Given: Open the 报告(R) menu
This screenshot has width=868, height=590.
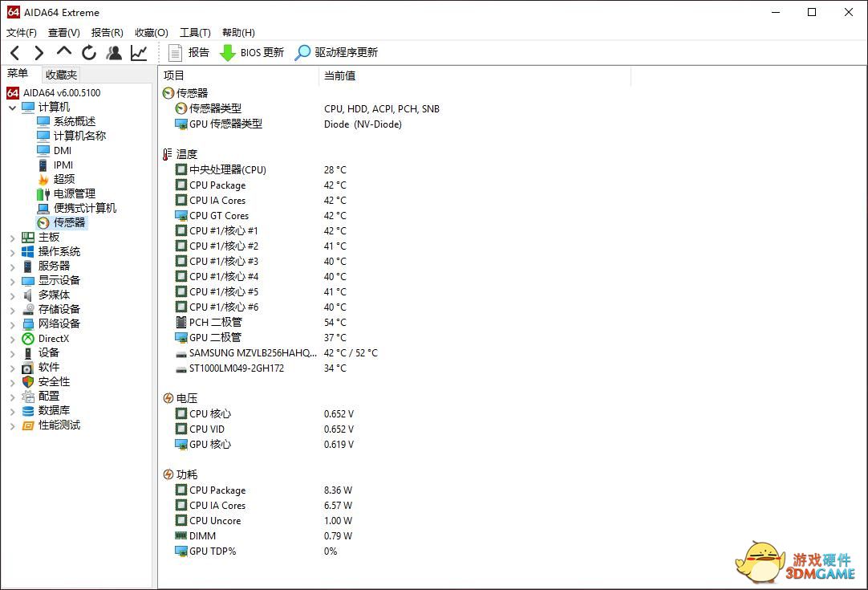Looking at the screenshot, I should tap(107, 33).
